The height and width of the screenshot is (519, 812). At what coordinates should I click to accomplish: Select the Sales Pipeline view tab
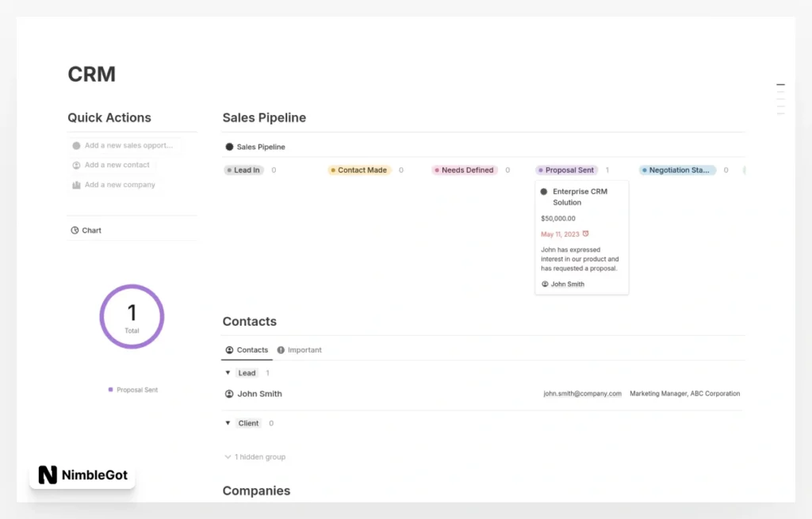(x=255, y=147)
